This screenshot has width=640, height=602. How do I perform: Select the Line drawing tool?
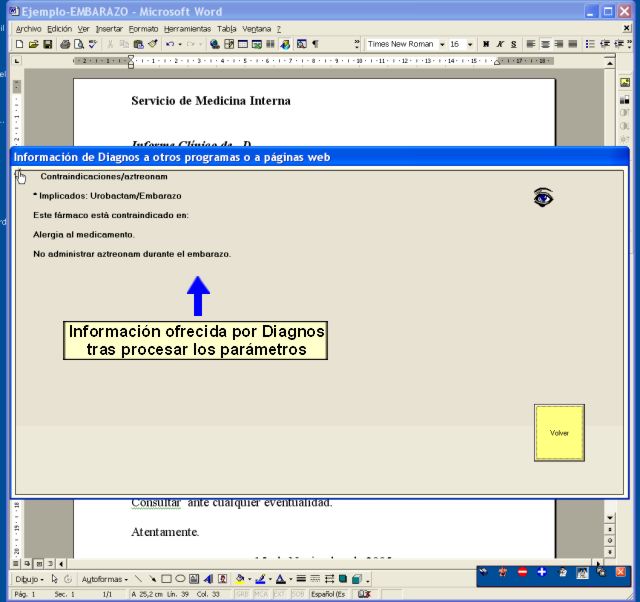click(138, 579)
